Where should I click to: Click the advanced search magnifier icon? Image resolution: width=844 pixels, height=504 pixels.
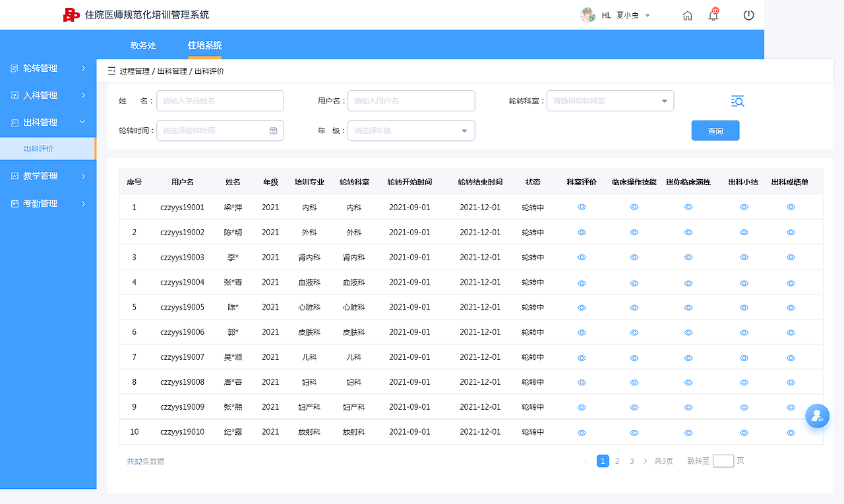[737, 101]
